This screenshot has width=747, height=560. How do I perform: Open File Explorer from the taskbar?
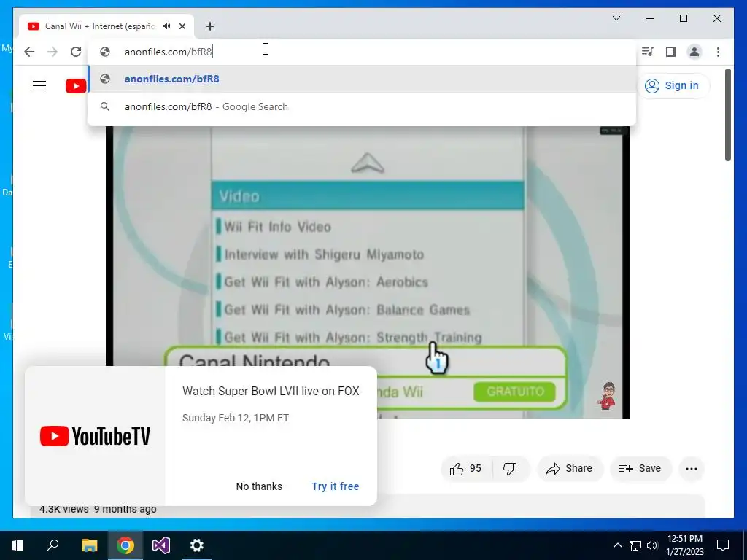click(89, 545)
